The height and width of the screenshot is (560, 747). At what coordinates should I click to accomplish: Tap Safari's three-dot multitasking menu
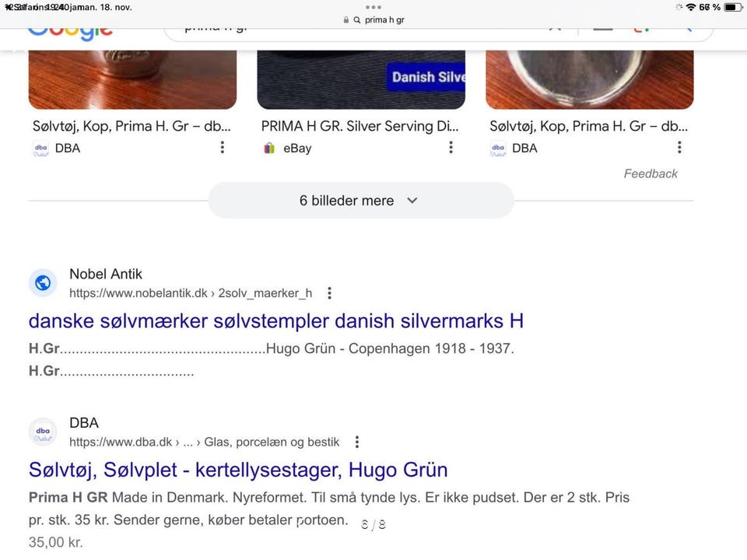(x=373, y=6)
